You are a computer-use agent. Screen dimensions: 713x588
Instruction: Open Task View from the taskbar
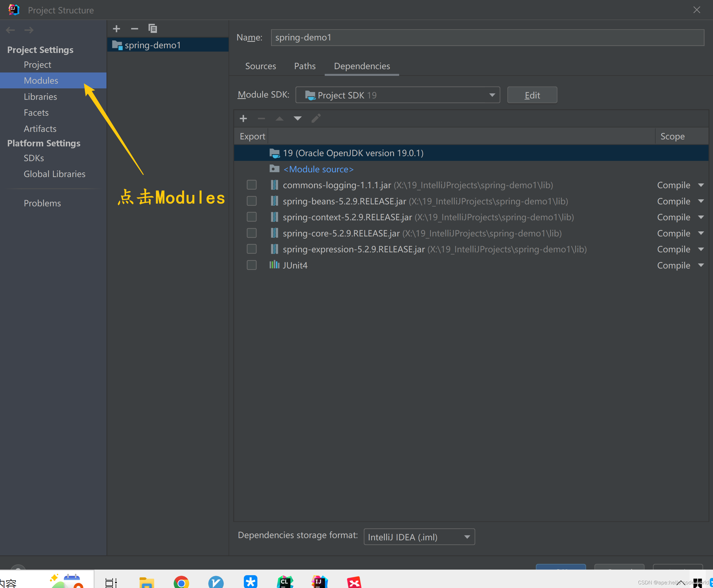111,583
